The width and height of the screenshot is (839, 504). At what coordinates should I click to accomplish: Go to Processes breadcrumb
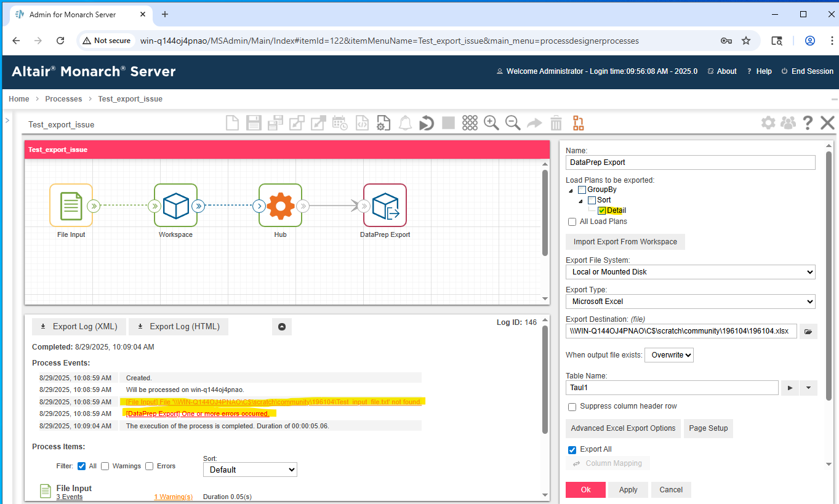pyautogui.click(x=63, y=98)
